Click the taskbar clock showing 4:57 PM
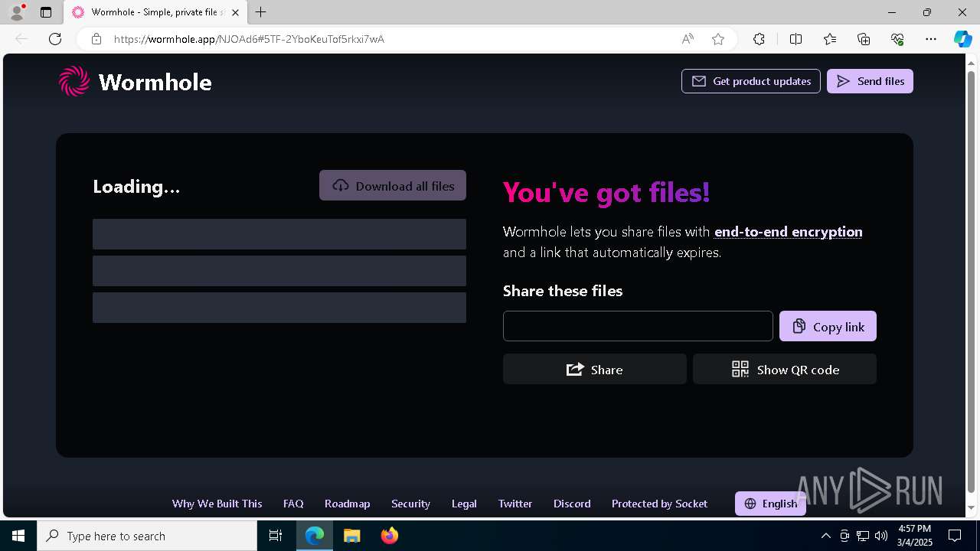Screen dimensions: 980x551 pos(914,536)
